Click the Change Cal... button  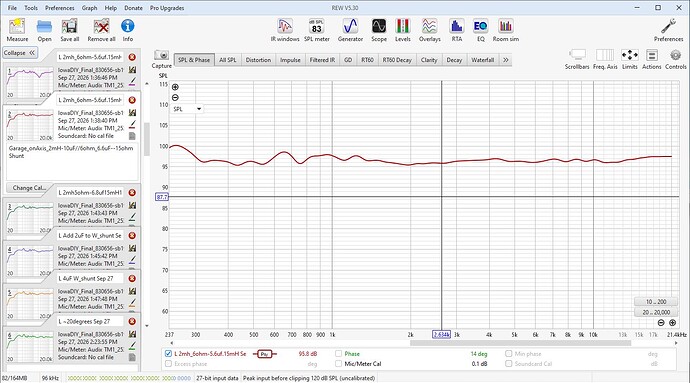click(x=29, y=188)
